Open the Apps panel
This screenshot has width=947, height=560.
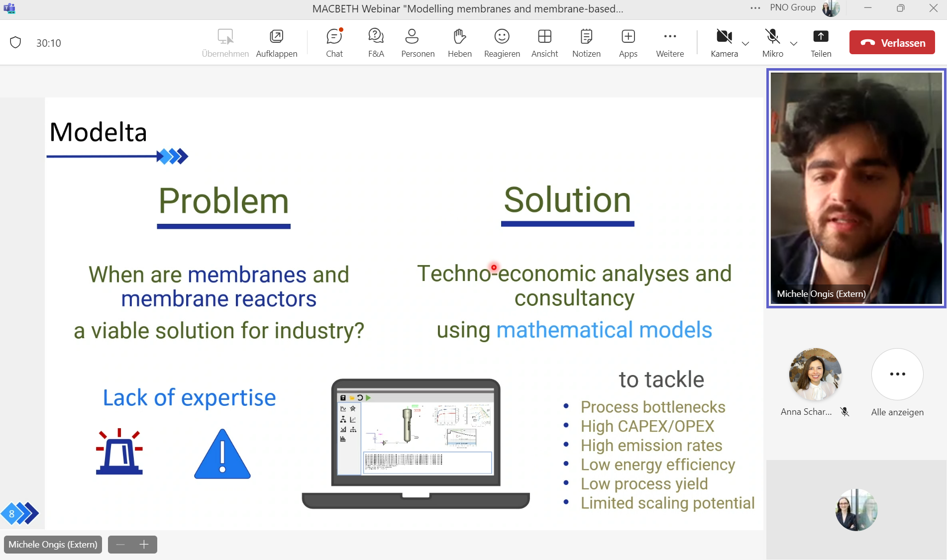pyautogui.click(x=628, y=43)
